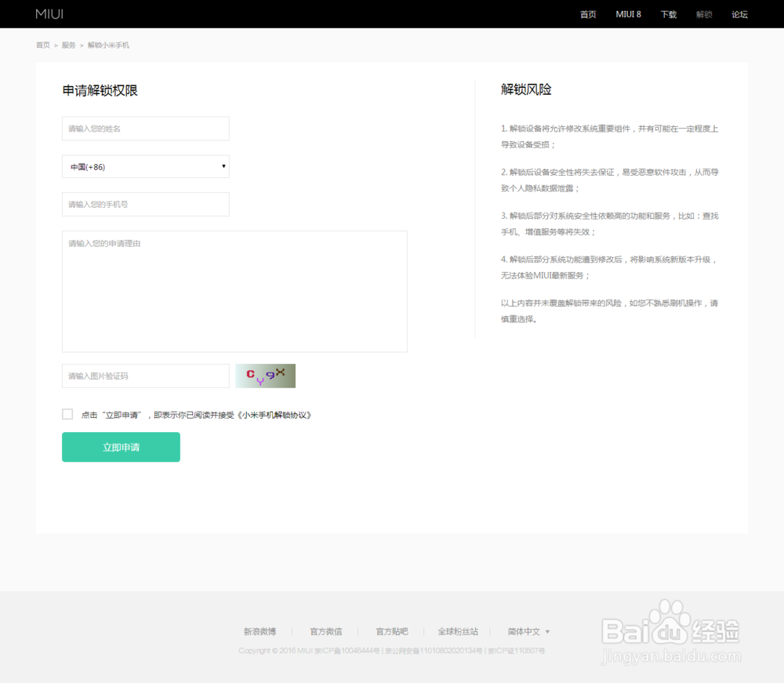Focus the phone number field 请输入您的手机号
The width and height of the screenshot is (784, 683).
coord(145,204)
